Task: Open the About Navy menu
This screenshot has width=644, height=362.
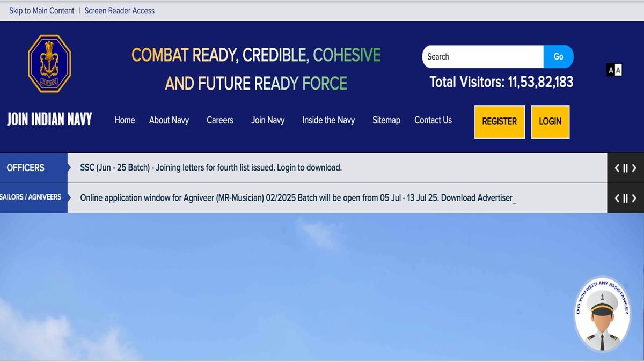Action: tap(169, 120)
